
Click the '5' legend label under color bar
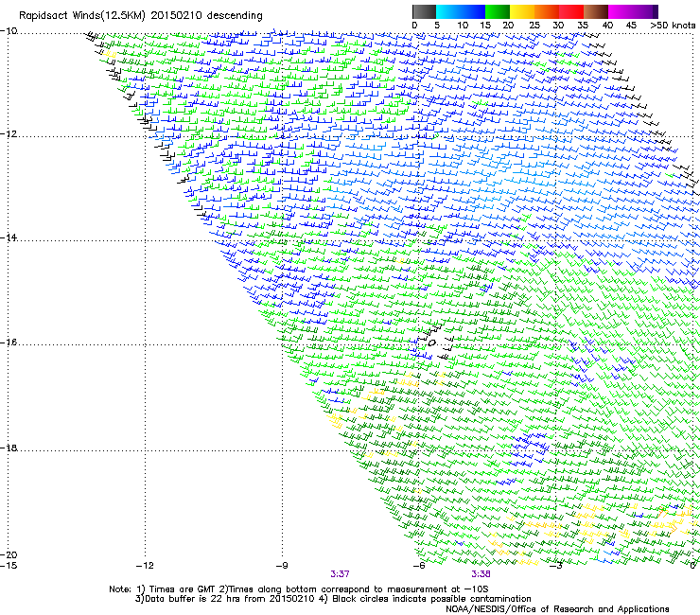coord(437,26)
